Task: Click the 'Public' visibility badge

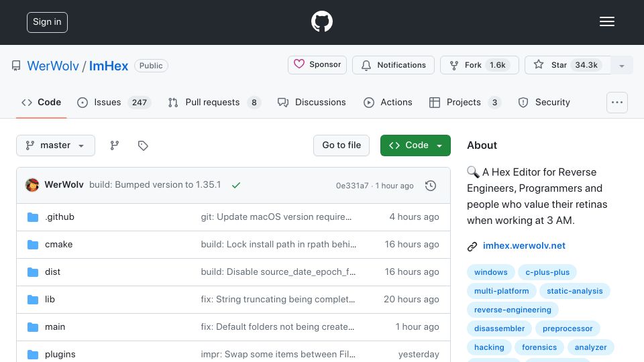Action: tap(151, 66)
